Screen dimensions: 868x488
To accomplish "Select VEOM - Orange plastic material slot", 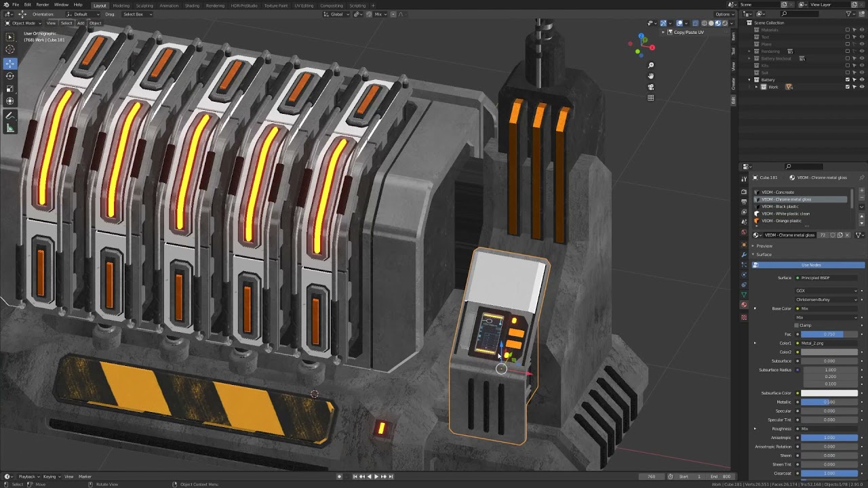I will click(x=800, y=220).
